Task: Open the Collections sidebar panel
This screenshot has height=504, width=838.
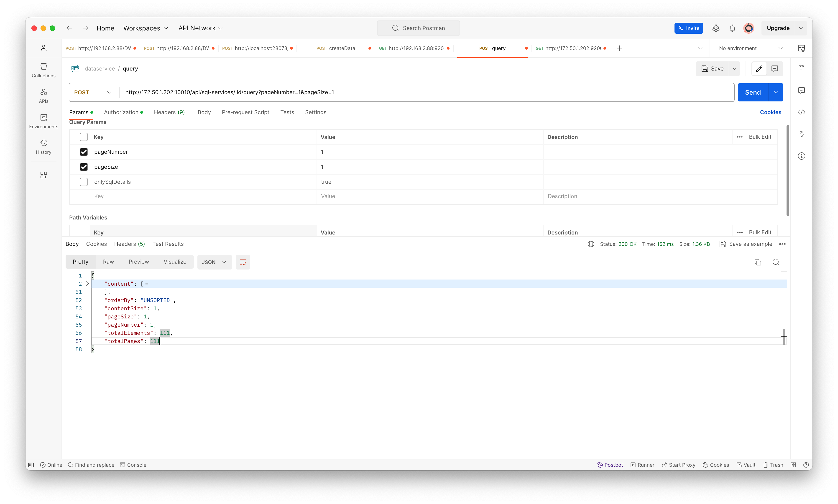Action: coord(43,70)
